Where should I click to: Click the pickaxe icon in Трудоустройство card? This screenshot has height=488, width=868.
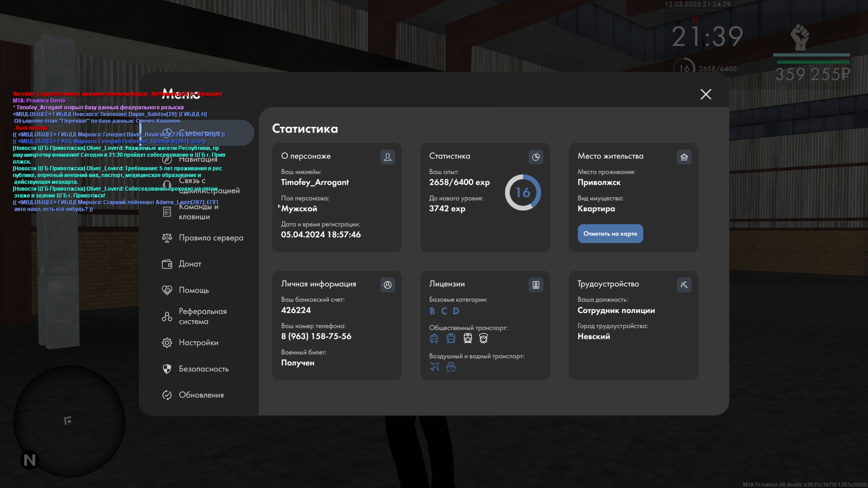684,285
